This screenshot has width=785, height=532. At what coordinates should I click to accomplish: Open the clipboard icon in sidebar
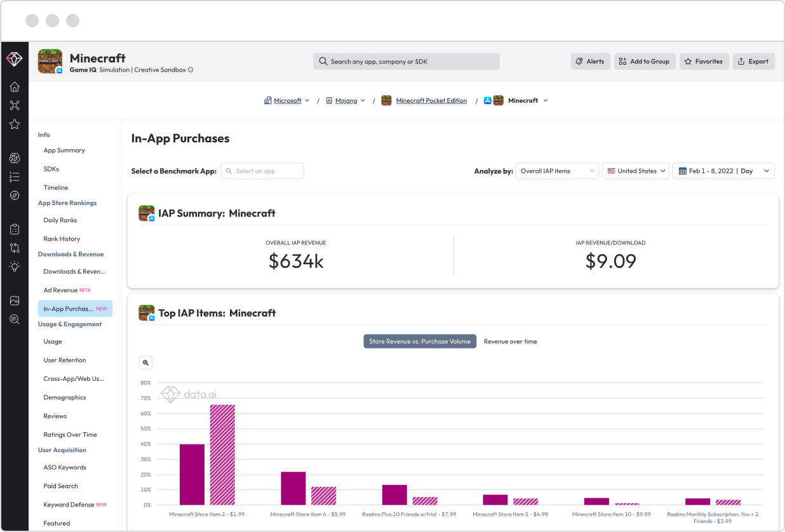[15, 229]
